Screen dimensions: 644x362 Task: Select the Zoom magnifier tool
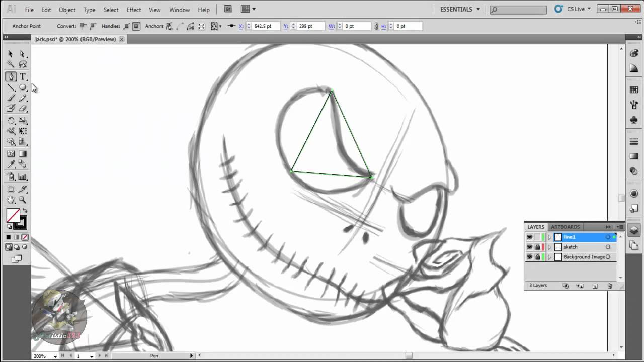click(23, 200)
